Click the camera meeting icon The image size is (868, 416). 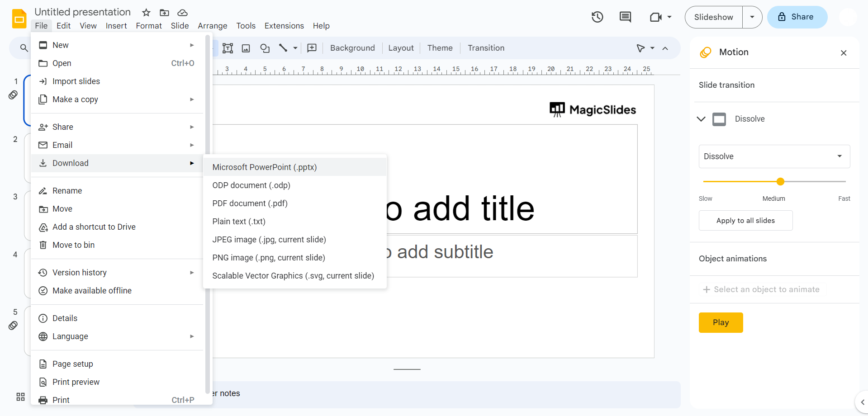(655, 17)
